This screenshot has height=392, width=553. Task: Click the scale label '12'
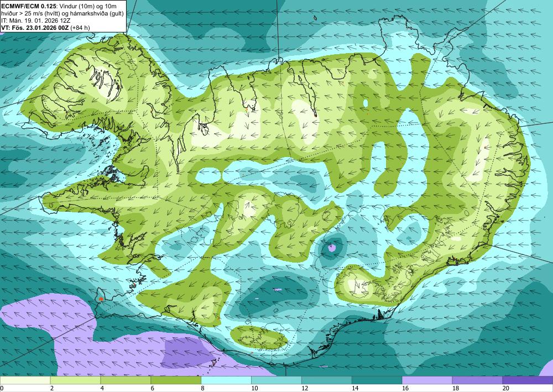tap(305, 389)
